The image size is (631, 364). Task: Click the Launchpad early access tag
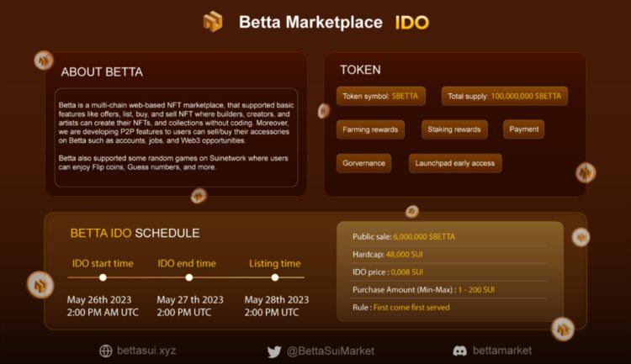click(454, 163)
